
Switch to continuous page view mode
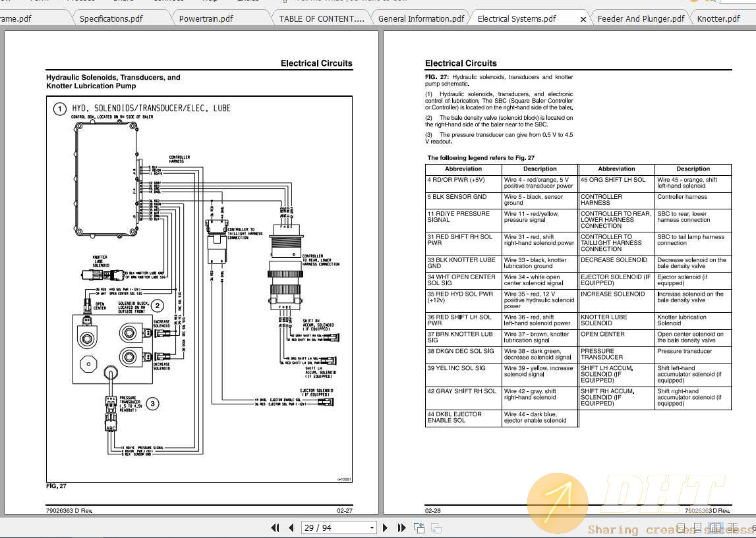coord(699,528)
